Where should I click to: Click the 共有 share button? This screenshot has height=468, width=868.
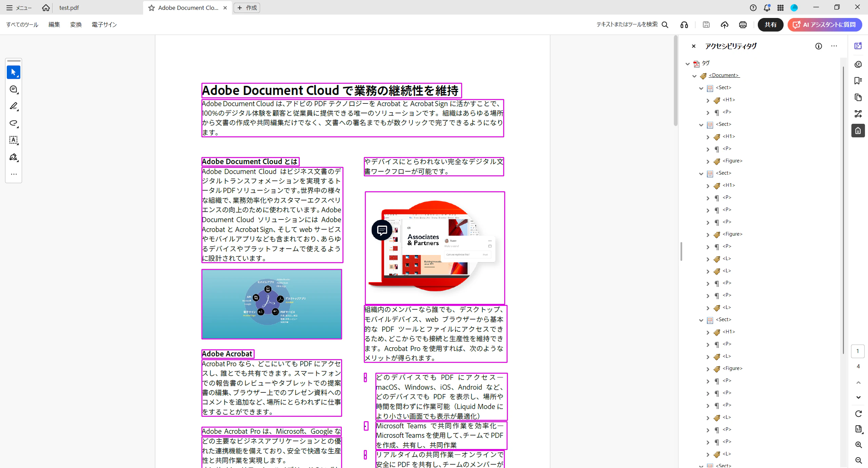(x=771, y=25)
